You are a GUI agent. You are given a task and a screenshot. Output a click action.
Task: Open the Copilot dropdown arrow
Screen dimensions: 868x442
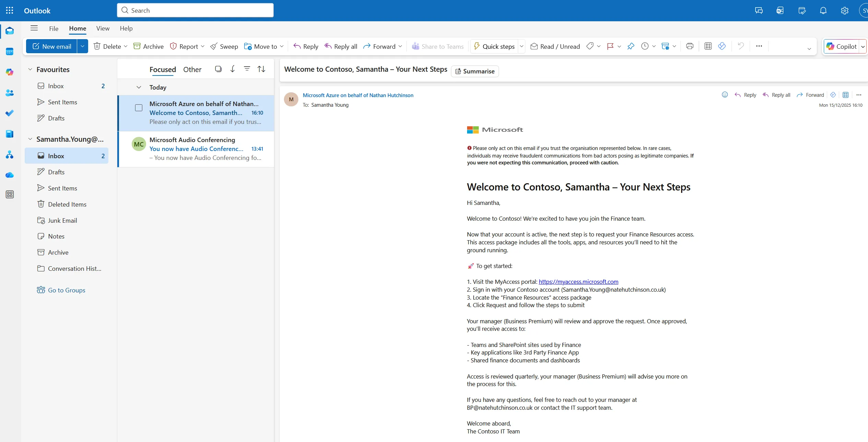click(x=863, y=46)
